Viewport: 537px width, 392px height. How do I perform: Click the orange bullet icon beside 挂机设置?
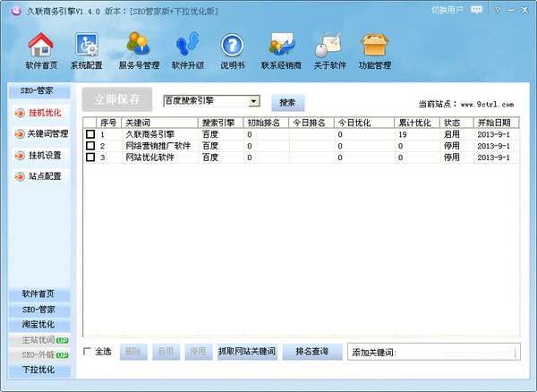tap(20, 156)
